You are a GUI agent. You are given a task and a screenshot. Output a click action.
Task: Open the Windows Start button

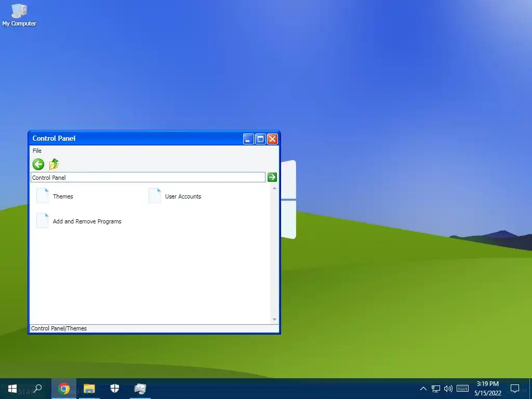tap(12, 389)
